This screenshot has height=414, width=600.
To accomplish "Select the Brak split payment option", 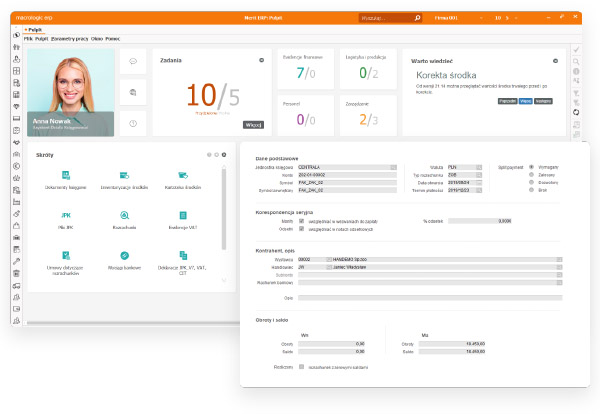I will pyautogui.click(x=531, y=190).
